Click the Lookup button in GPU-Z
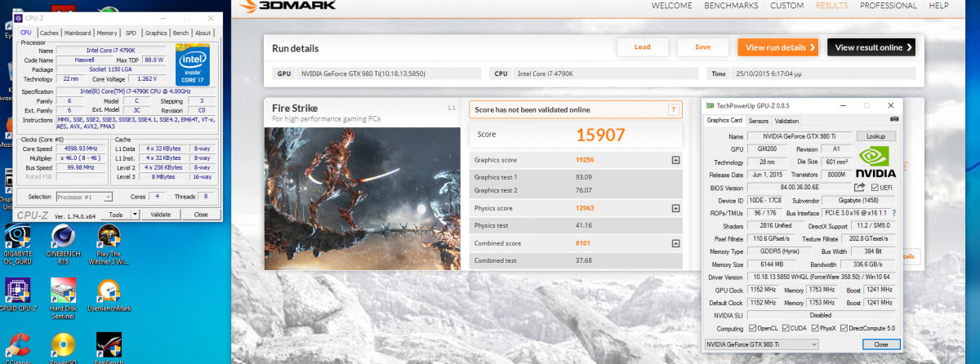 (876, 136)
